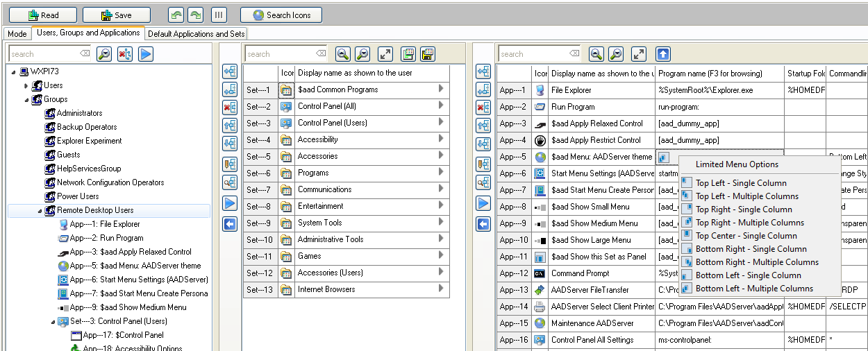Click red X delete icon left of apps list
Image resolution: width=868 pixels, height=351 pixels.
484,108
